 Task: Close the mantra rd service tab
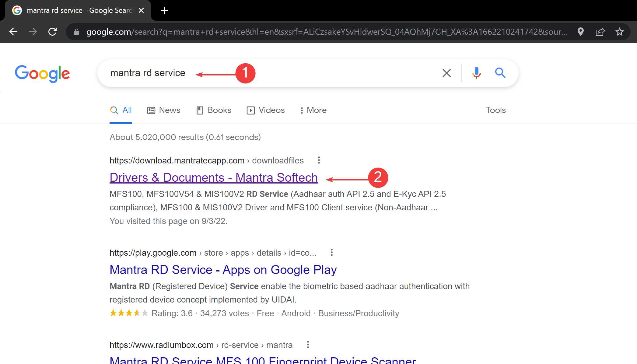(x=141, y=10)
